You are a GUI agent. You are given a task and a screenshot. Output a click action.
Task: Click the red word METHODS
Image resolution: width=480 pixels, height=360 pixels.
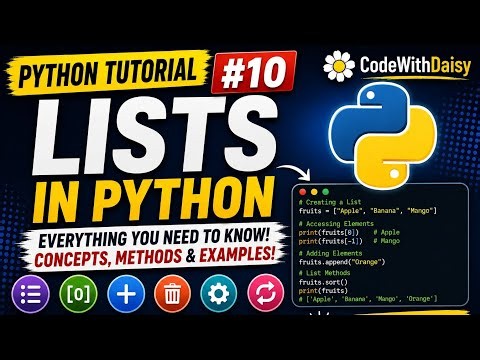coord(149,257)
